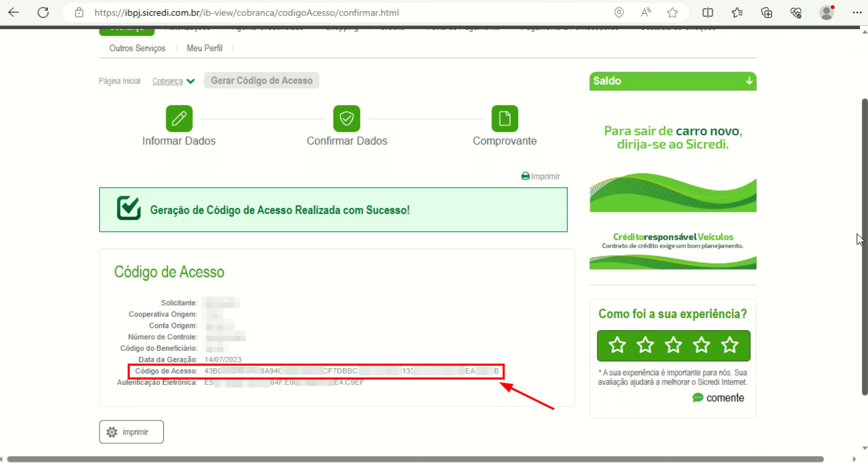Click the Imprimir link above success banner

click(x=540, y=176)
